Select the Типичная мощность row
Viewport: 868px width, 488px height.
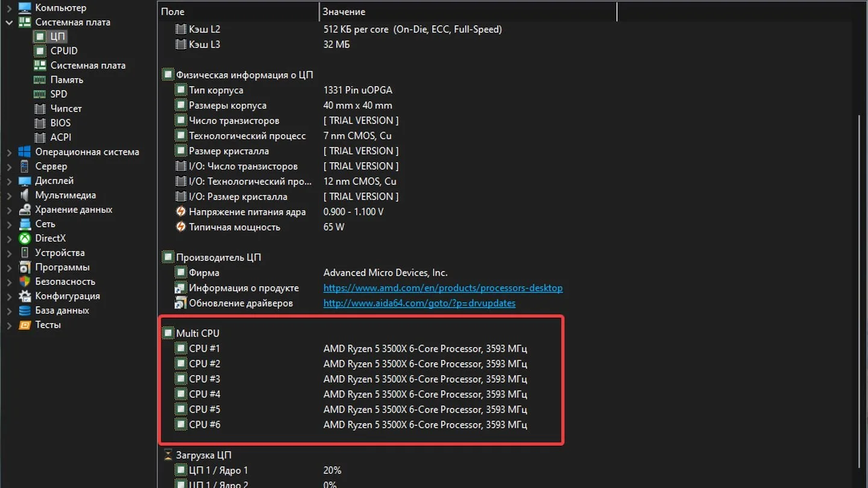tap(260, 227)
